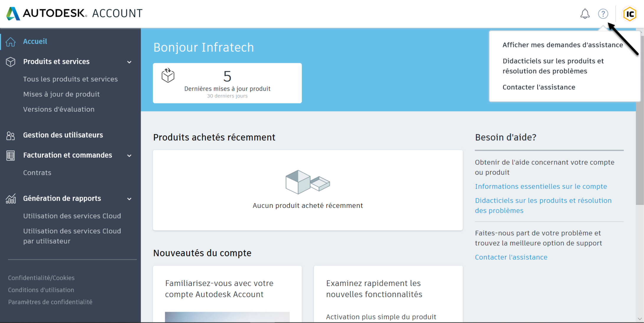Click the Produits et services box icon
The height and width of the screenshot is (323, 644).
11,62
